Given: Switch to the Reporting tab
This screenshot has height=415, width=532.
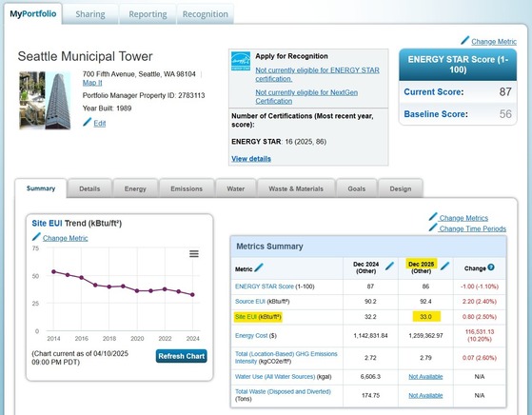Looking at the screenshot, I should pos(148,14).
